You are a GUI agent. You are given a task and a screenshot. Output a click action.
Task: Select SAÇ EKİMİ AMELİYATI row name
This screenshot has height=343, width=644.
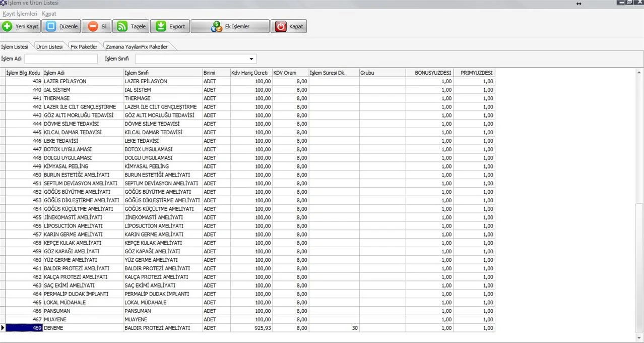(69, 285)
